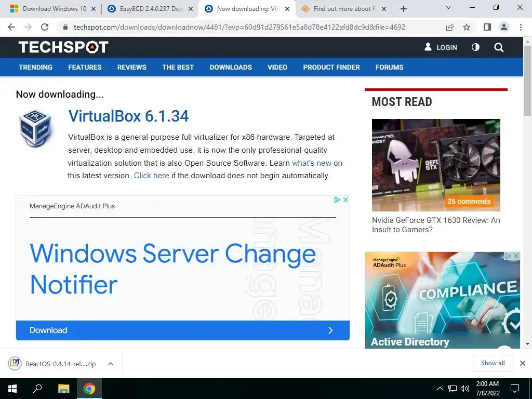Screen dimensions: 532x399
Task: Open the ADAudit Plus Compliance ad
Action: click(x=443, y=300)
